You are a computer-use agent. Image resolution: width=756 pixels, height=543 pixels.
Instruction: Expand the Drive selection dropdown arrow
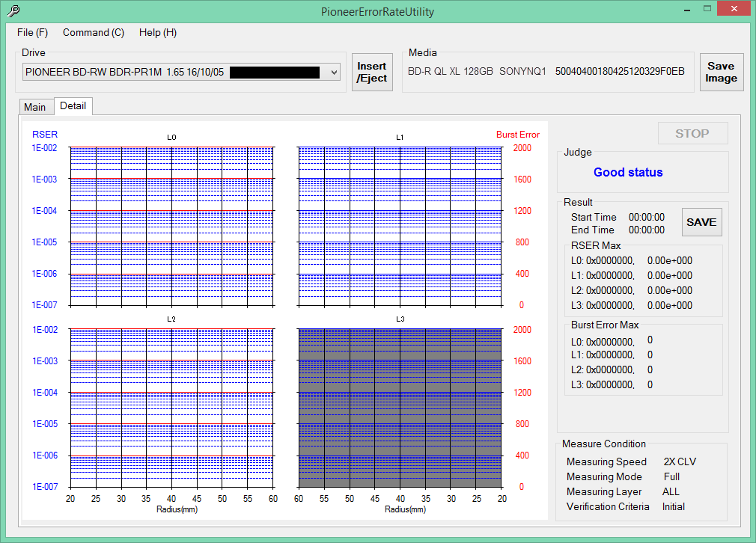334,73
